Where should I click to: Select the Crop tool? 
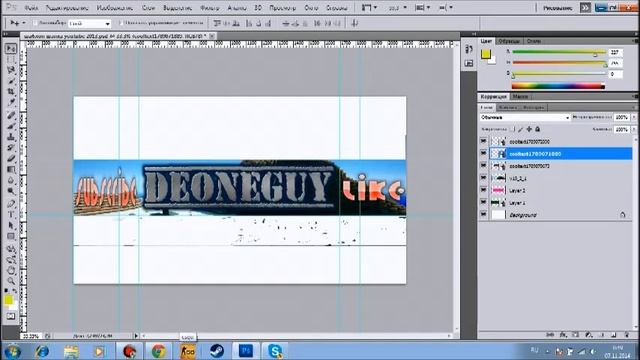click(x=11, y=92)
